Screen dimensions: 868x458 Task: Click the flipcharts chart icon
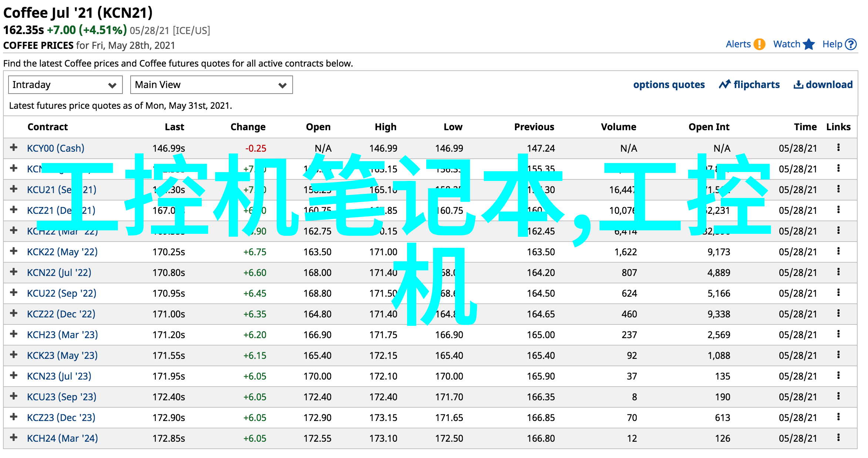(x=724, y=85)
